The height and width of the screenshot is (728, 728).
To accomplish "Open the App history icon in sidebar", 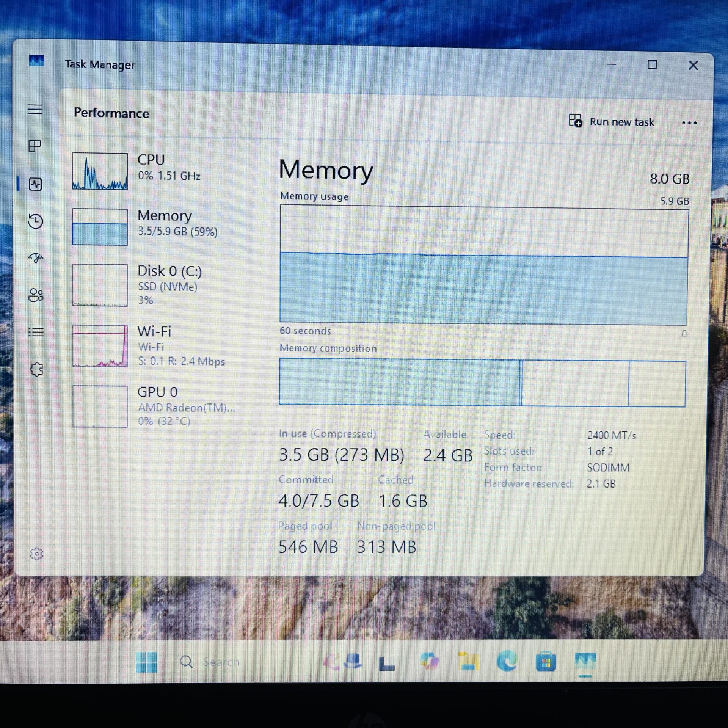I will click(36, 221).
